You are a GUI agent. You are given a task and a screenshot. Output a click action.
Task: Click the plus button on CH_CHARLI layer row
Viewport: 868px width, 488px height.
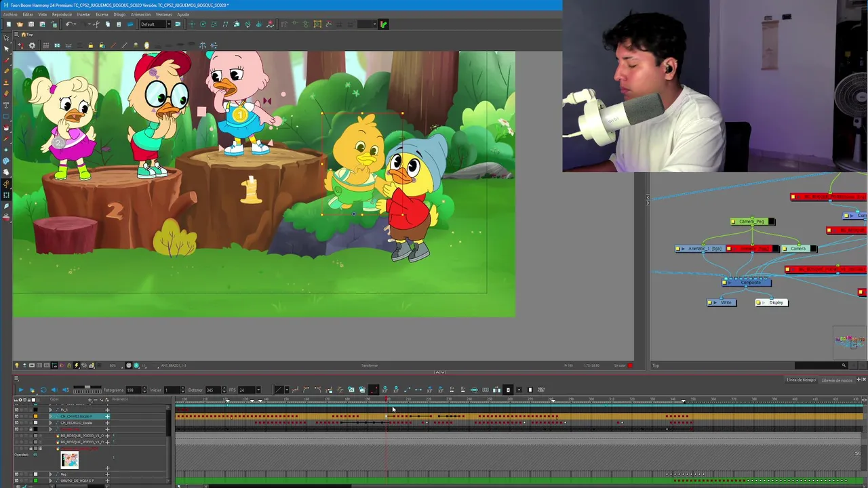(107, 416)
